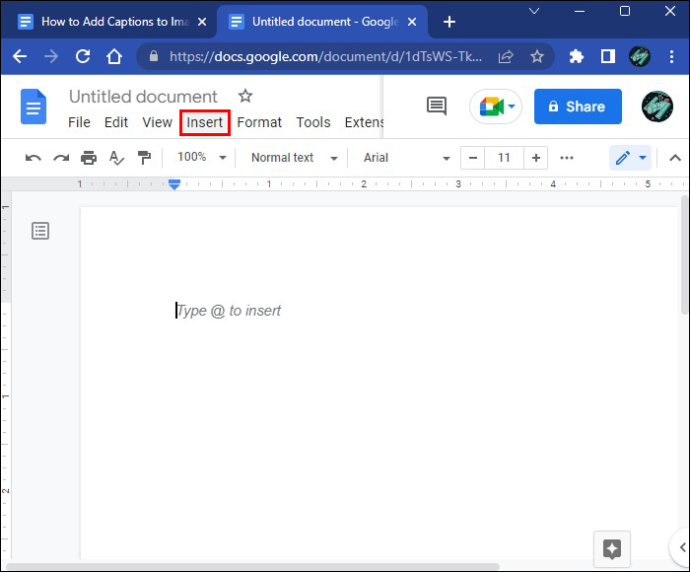Go back in browser

pos(20,56)
